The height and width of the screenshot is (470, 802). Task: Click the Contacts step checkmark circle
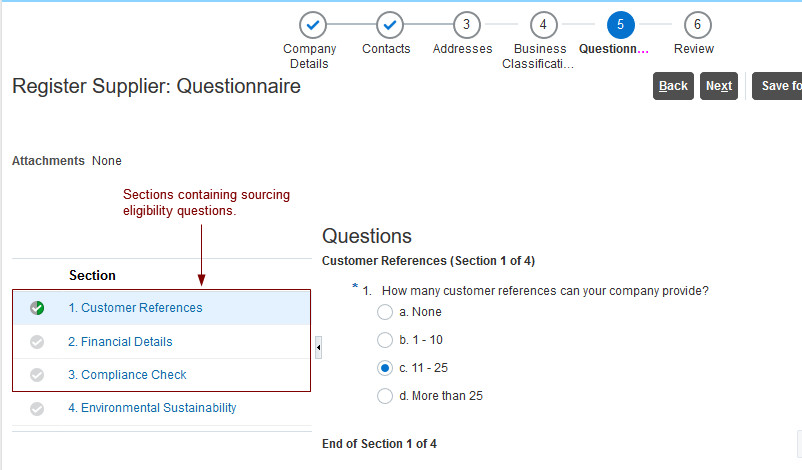click(x=390, y=25)
